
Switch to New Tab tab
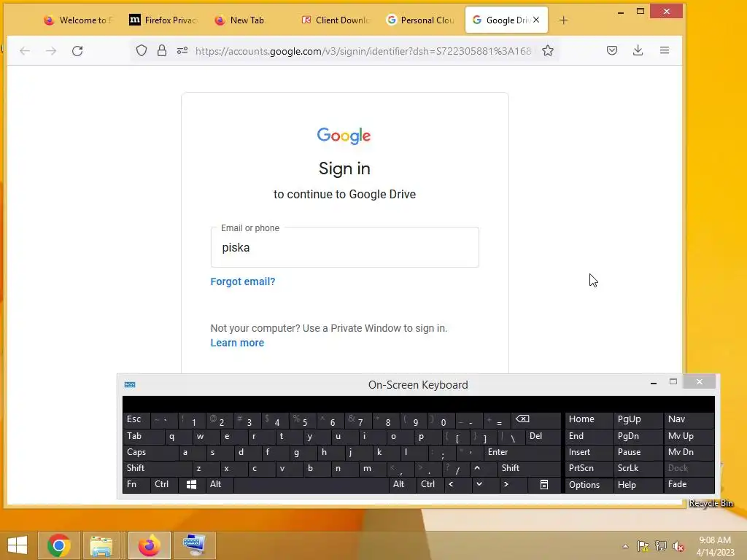pos(248,20)
